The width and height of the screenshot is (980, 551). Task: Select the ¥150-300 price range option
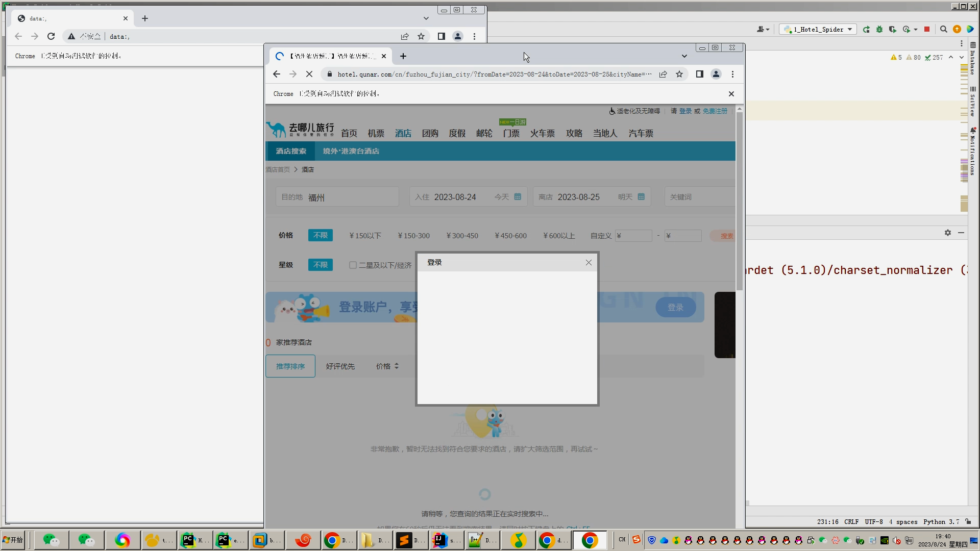pyautogui.click(x=413, y=236)
